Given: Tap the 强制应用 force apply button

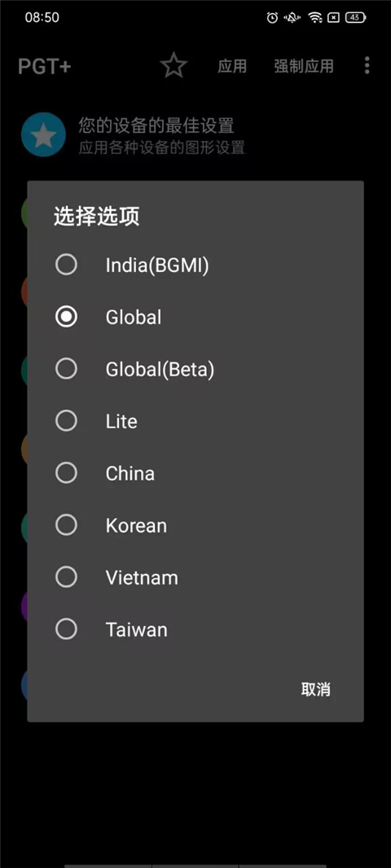Looking at the screenshot, I should [304, 67].
